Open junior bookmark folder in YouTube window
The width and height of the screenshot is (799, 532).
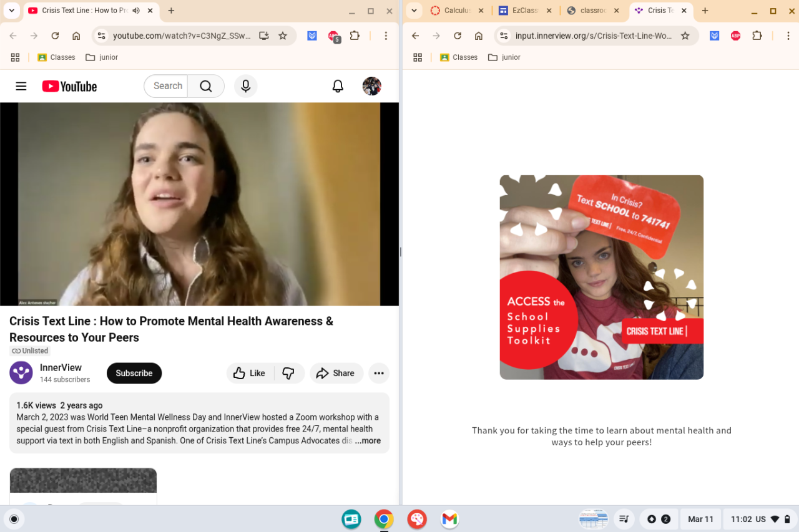(x=102, y=57)
